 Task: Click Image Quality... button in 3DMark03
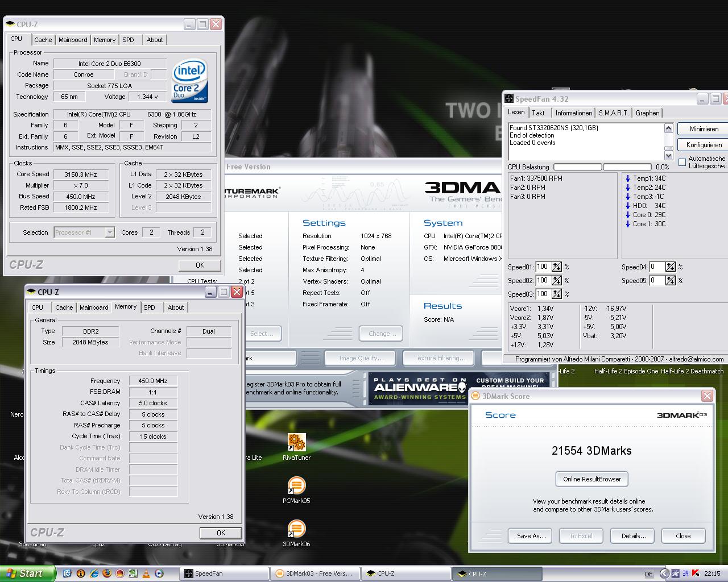361,358
